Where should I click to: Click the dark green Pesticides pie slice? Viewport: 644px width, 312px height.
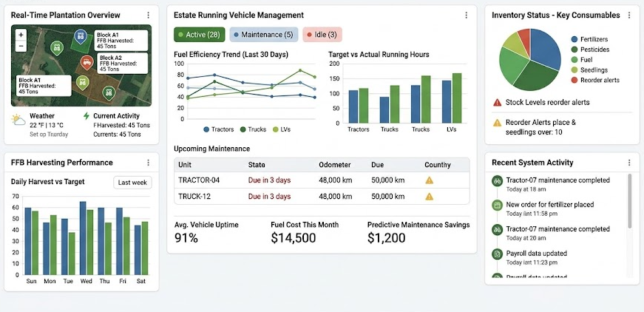535,75
